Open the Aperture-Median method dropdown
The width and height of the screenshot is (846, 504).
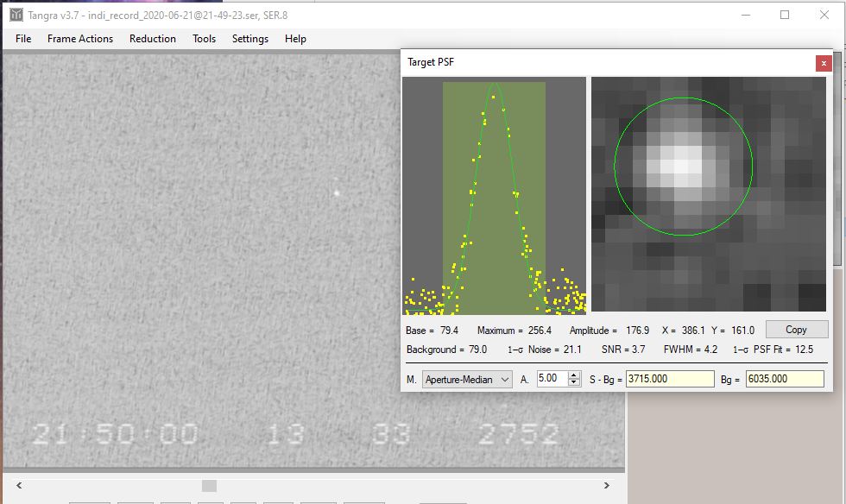[x=467, y=379]
